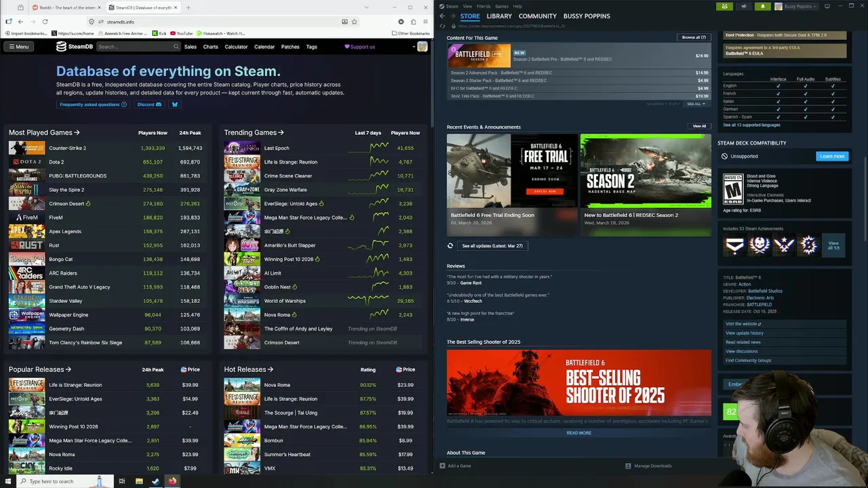Click the SteamDB logo in header

coord(75,47)
